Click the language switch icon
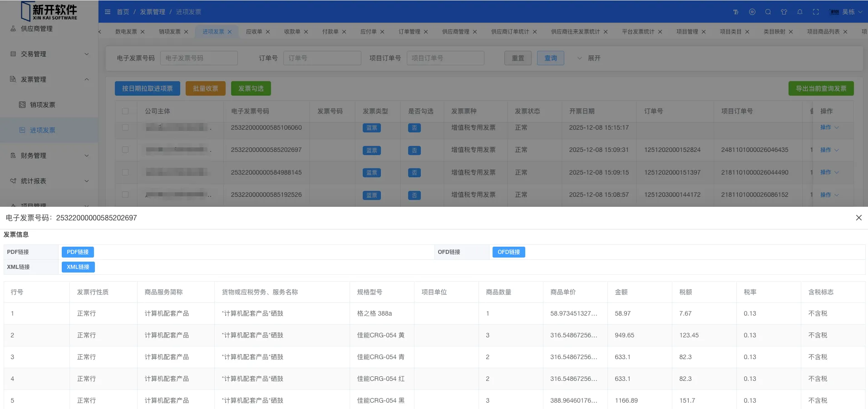The width and height of the screenshot is (868, 409). click(x=752, y=12)
